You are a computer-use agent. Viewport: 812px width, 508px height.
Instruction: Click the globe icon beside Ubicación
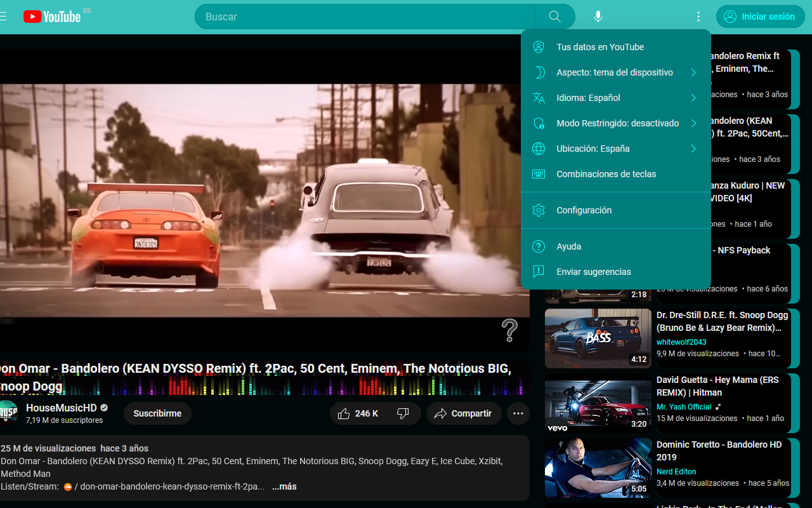point(539,149)
